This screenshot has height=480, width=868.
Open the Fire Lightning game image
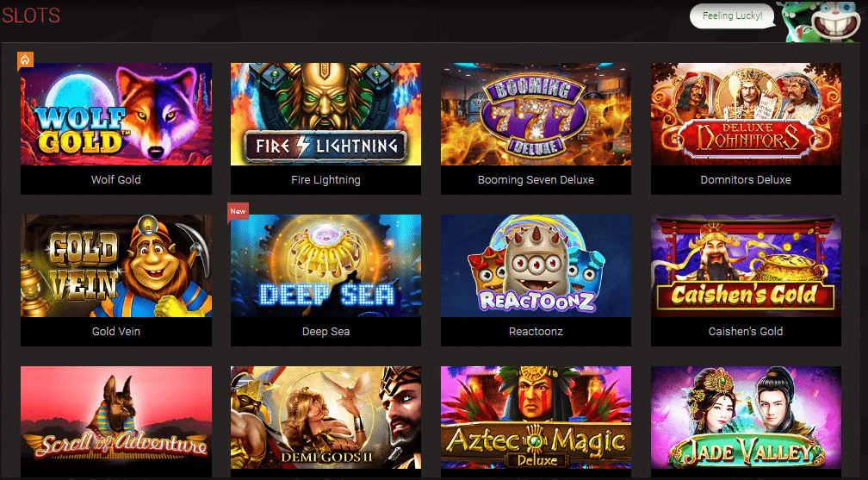click(x=325, y=114)
